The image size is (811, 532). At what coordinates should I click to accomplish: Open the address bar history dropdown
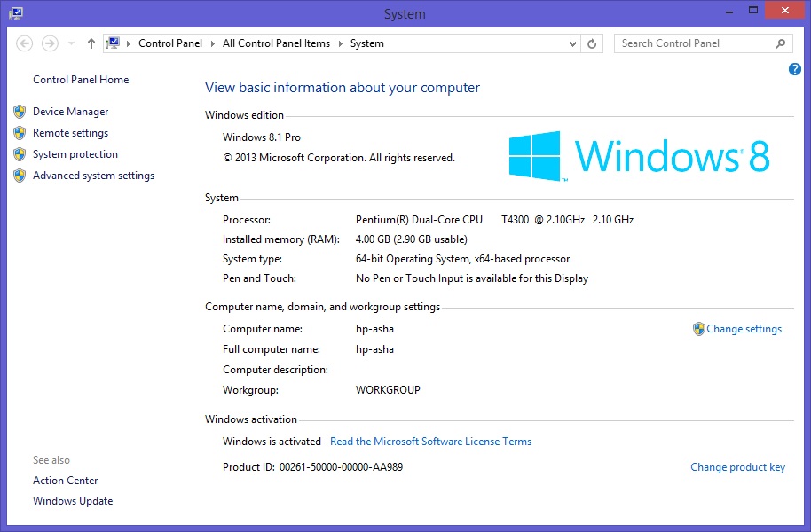tap(572, 44)
